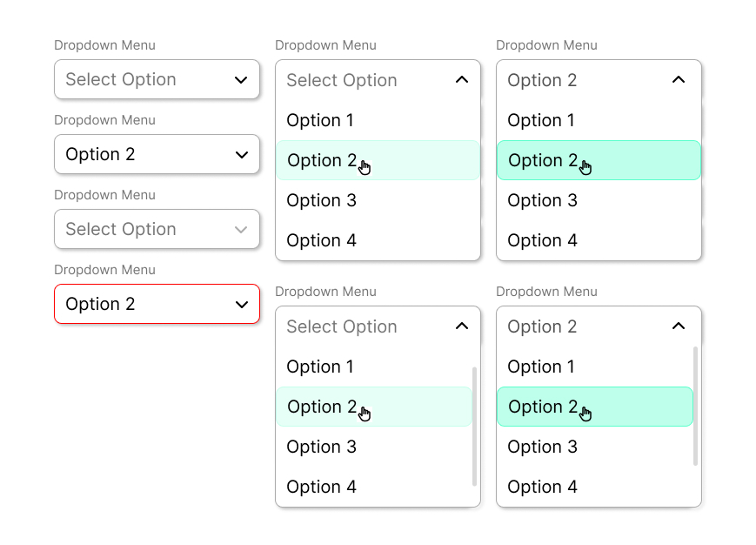The image size is (756, 545).
Task: Pick hovered Option 2 in the bottom-middle scrollable list
Action: coord(374,407)
